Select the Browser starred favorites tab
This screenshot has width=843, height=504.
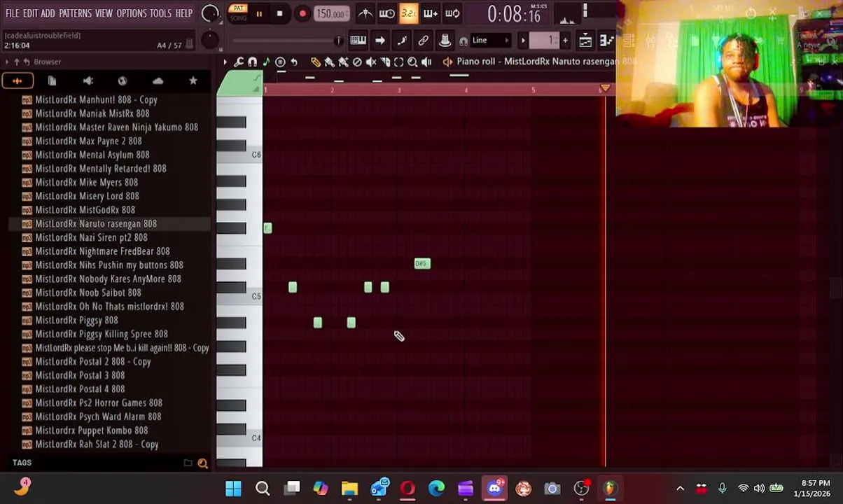[x=193, y=81]
